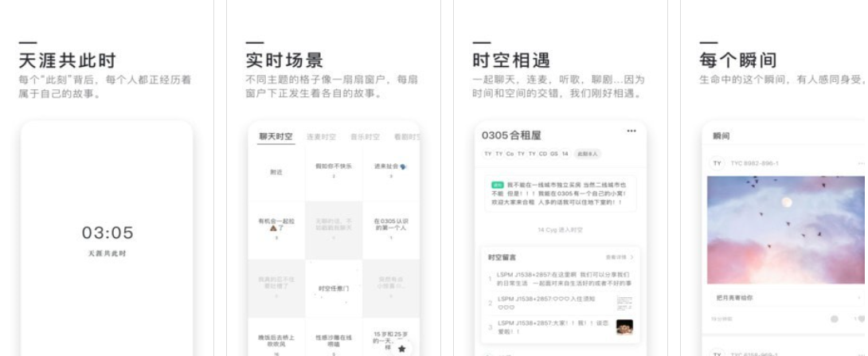Open the 附近 grid cell
This screenshot has width=868, height=356.
pyautogui.click(x=276, y=173)
